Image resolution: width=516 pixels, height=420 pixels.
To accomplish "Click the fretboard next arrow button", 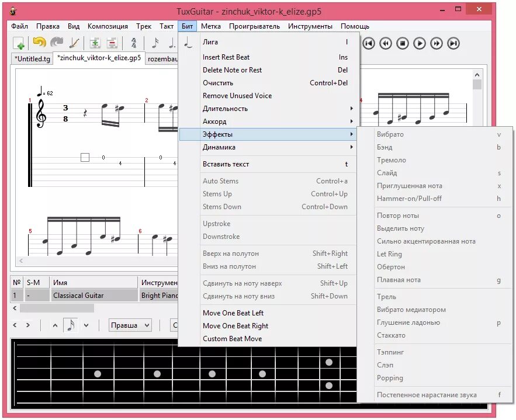I will click(28, 325).
